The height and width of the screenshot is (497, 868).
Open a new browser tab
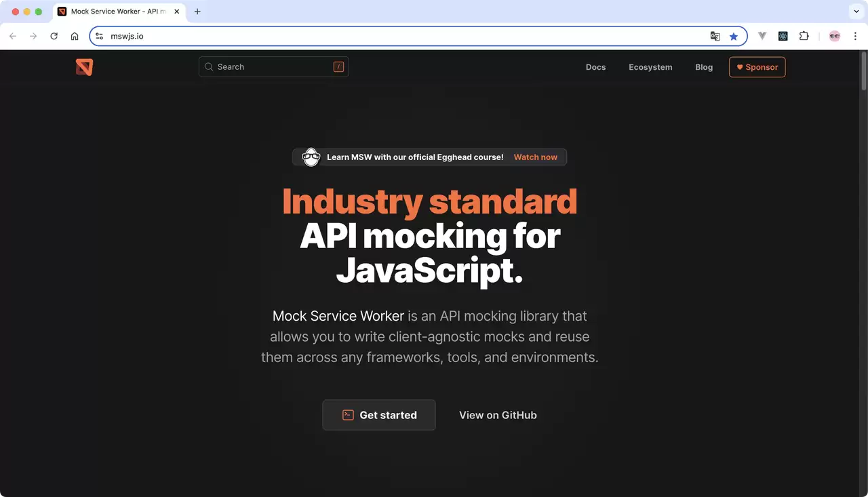(x=197, y=12)
